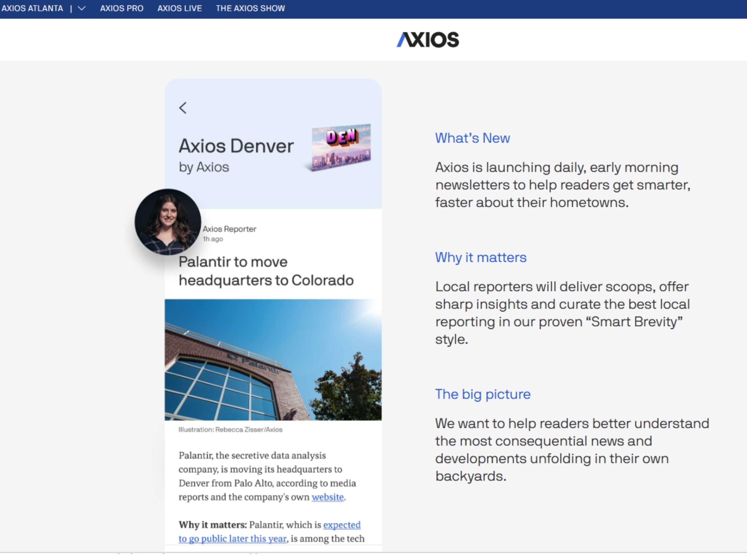Viewport: 747px width, 560px height.
Task: Open the Axios Pro menu item
Action: click(x=122, y=8)
